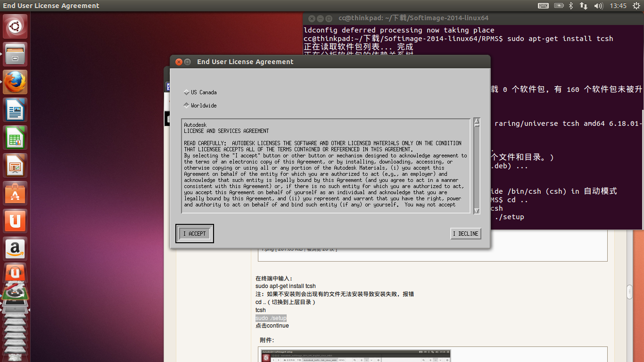Select the US Canada radio option
Viewport: 644px width, 362px height.
[200, 92]
